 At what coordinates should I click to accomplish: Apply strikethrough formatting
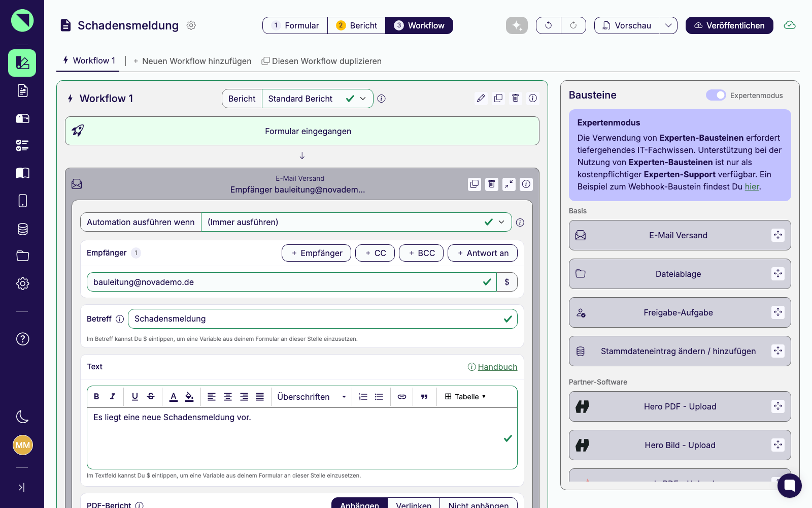[151, 397]
